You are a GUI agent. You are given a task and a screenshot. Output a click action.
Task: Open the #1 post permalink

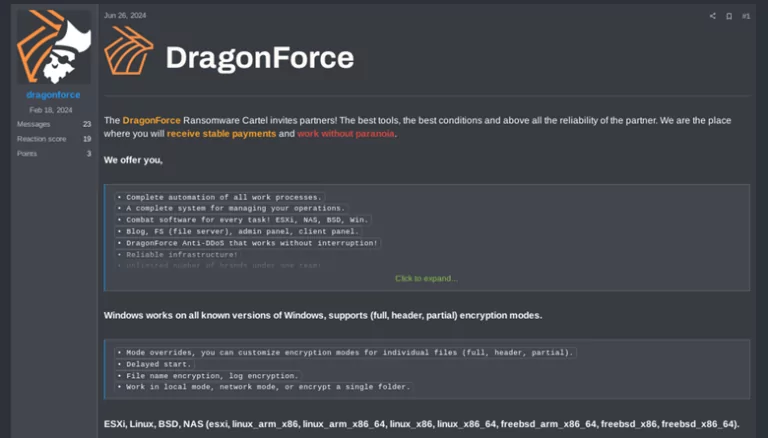pyautogui.click(x=745, y=16)
